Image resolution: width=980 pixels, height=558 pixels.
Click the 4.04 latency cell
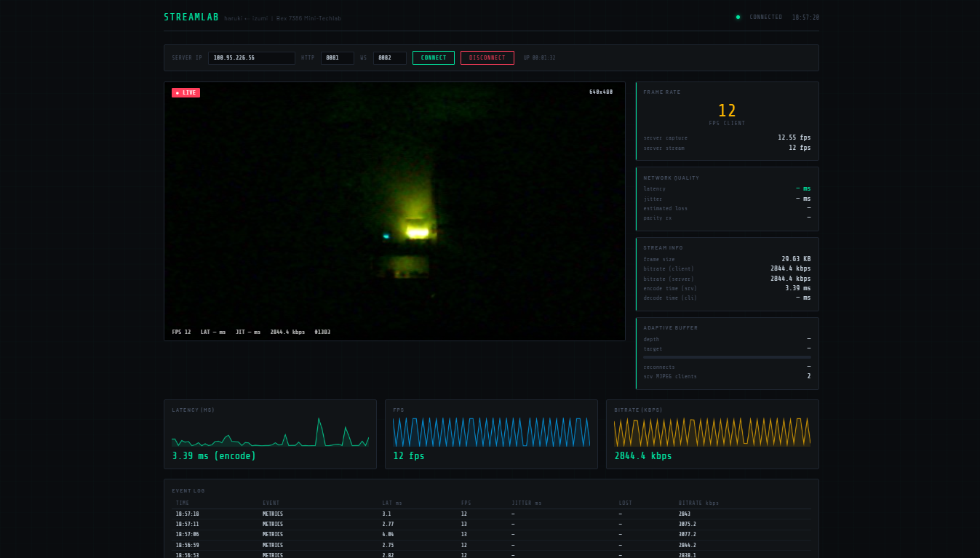coord(388,534)
